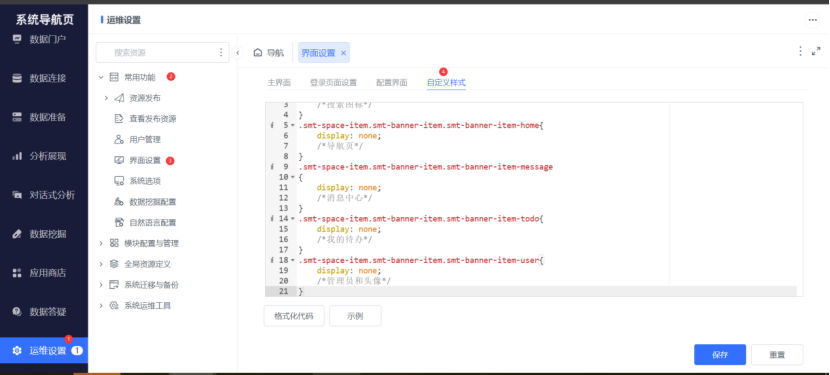Click the 格式化代码 button
Screen dimensions: 830x375
point(294,316)
